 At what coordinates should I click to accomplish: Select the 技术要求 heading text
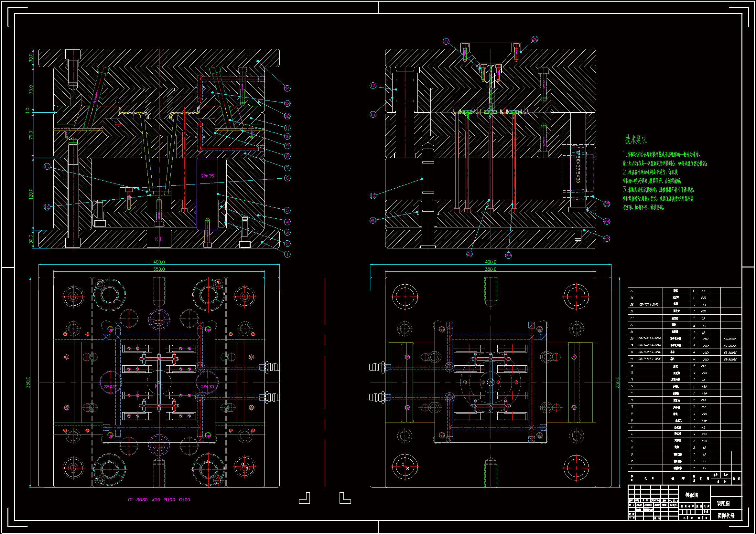(636, 140)
